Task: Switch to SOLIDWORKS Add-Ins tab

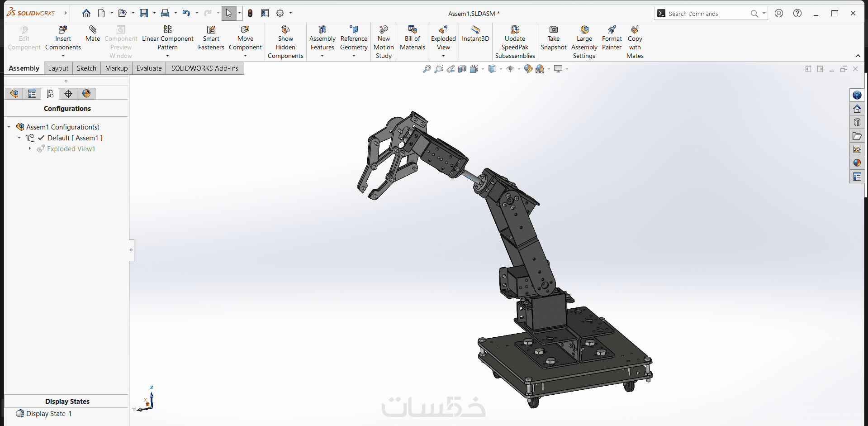Action: [204, 68]
